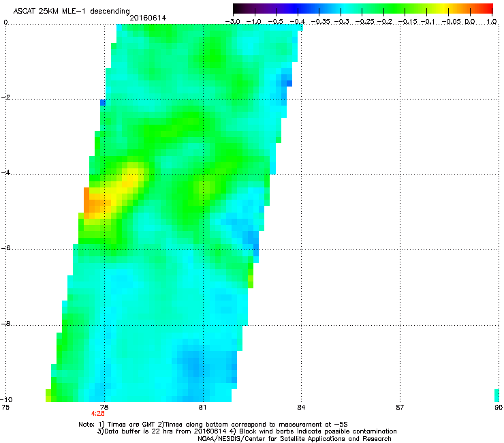Click the NOAA/NESDIS credit line
This screenshot has width=504, height=443.
pyautogui.click(x=294, y=439)
